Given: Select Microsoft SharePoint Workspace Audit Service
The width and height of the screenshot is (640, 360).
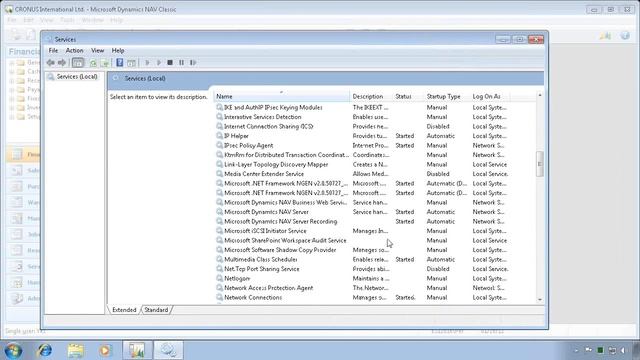Looking at the screenshot, I should click(x=362, y=240).
